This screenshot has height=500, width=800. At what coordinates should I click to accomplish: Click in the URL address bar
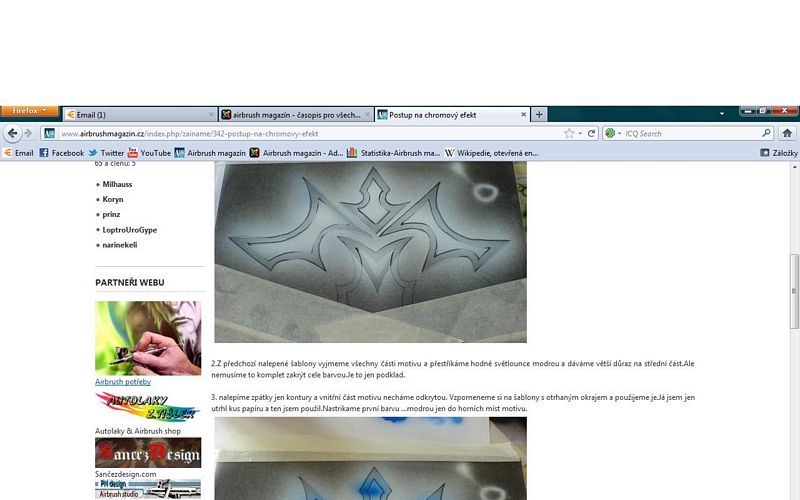(300, 133)
